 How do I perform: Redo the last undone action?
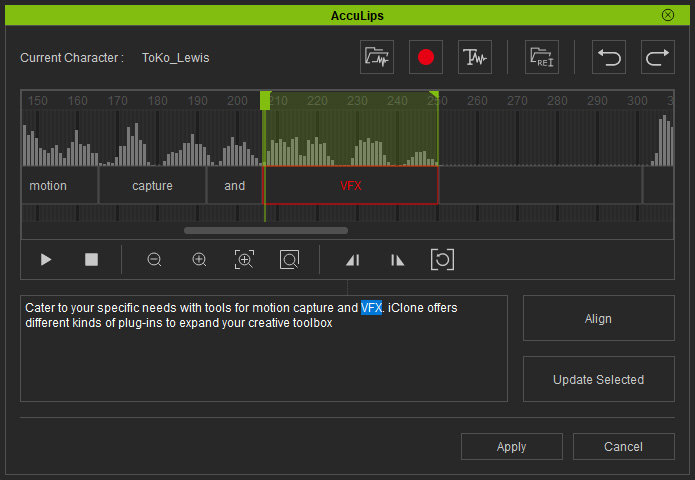658,57
